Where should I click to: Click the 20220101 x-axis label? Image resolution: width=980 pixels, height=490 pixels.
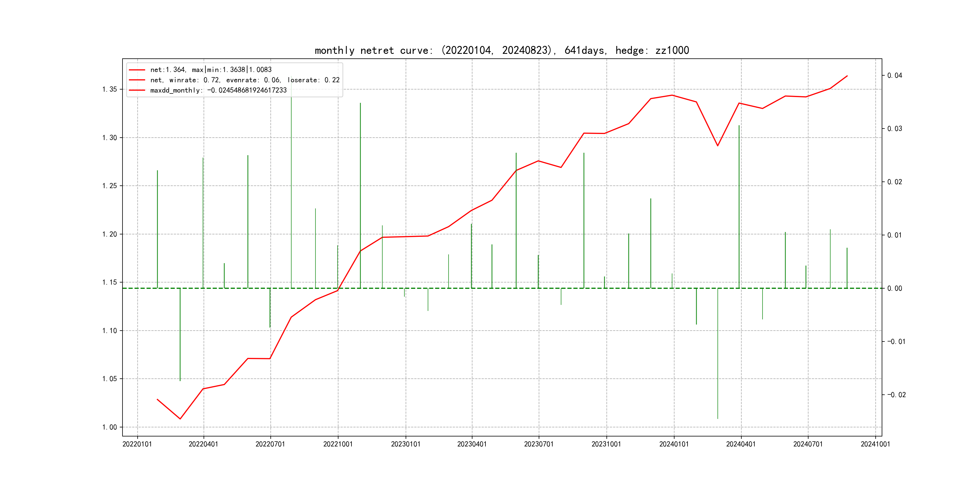click(x=137, y=444)
